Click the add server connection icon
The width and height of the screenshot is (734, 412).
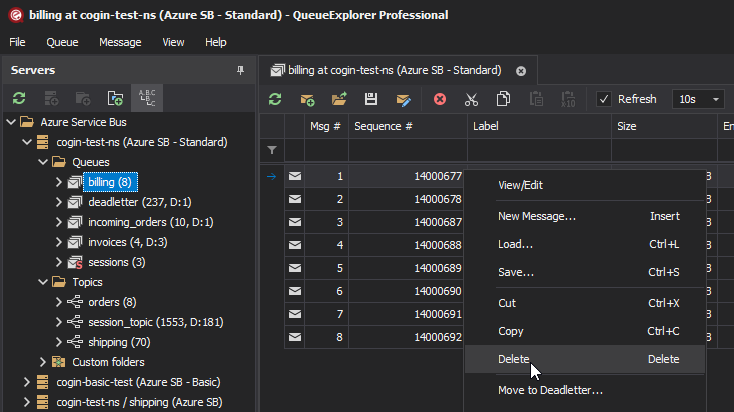tap(51, 98)
